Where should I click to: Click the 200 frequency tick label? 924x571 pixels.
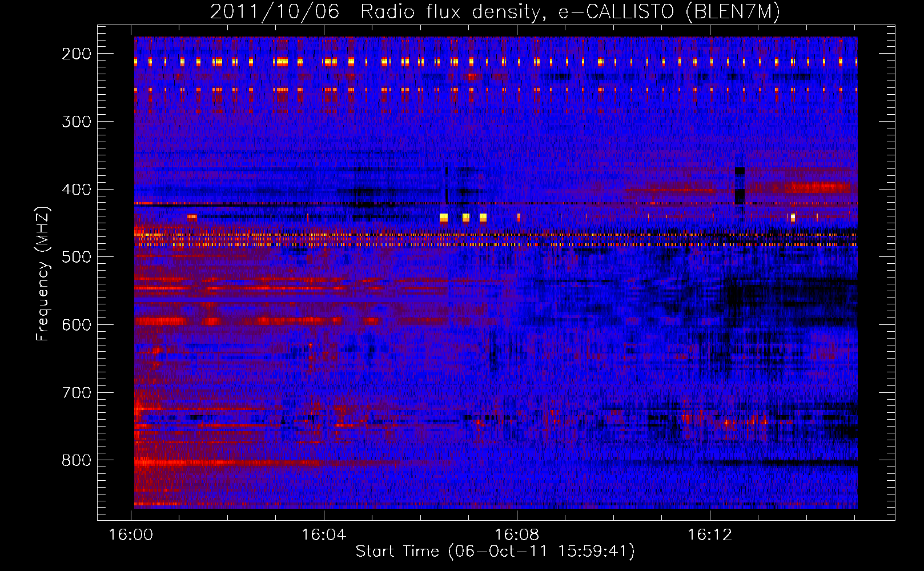pos(77,54)
